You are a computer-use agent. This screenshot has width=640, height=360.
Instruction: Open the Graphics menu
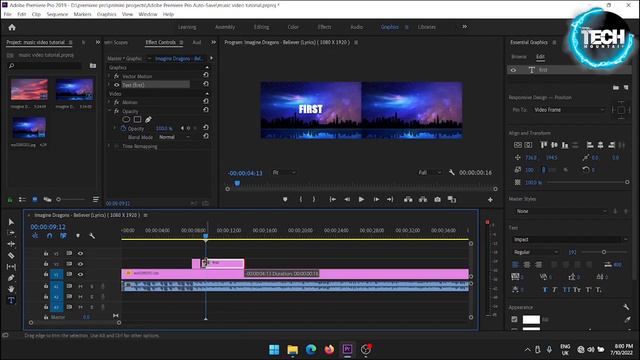[x=107, y=14]
